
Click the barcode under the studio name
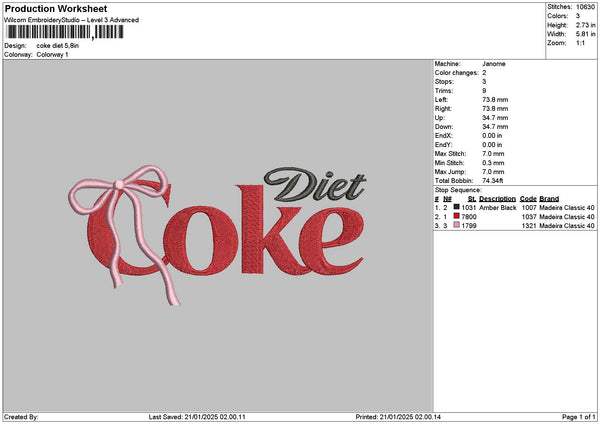65,32
